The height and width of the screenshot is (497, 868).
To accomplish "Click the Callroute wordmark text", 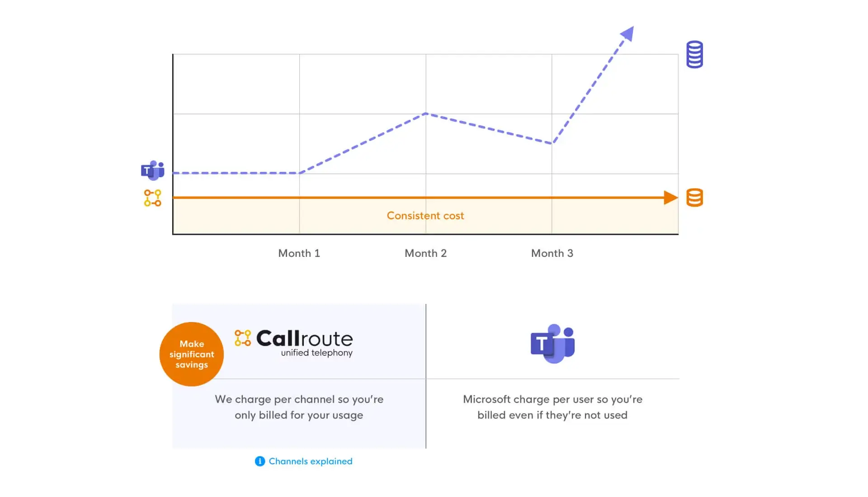I will pyautogui.click(x=304, y=339).
